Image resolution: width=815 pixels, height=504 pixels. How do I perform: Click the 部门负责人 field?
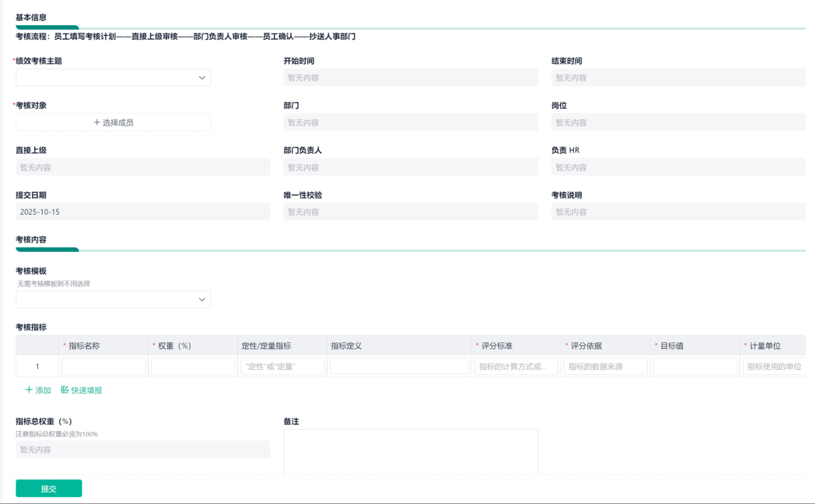tap(411, 167)
